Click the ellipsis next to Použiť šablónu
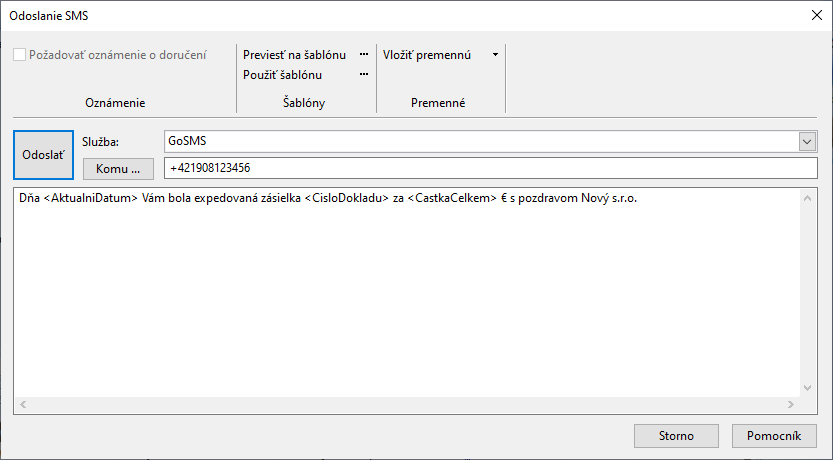 click(x=364, y=75)
